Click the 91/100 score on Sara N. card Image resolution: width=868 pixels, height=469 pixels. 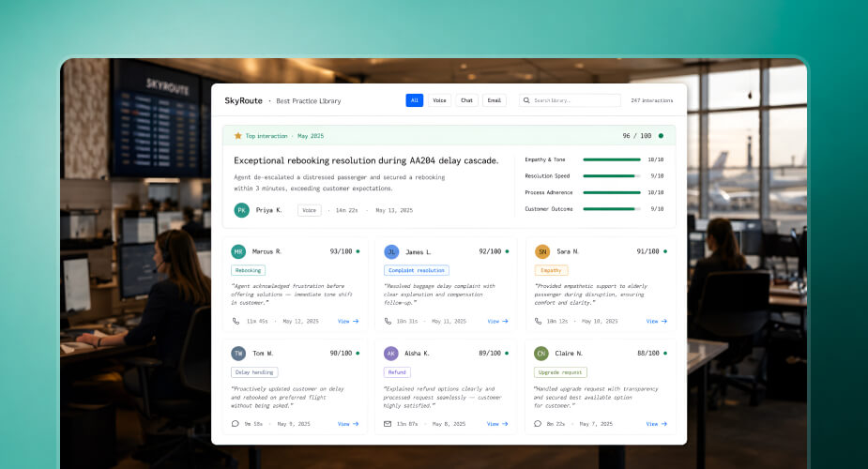(647, 251)
